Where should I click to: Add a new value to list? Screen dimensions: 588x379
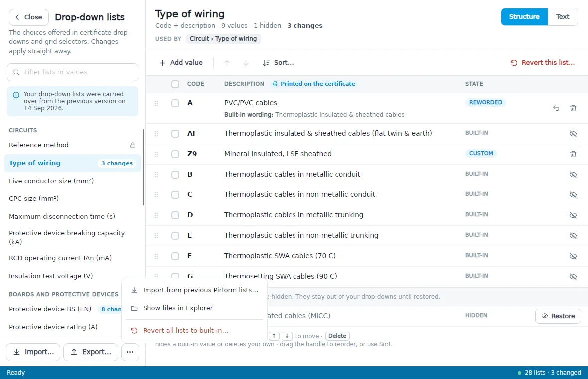[181, 63]
